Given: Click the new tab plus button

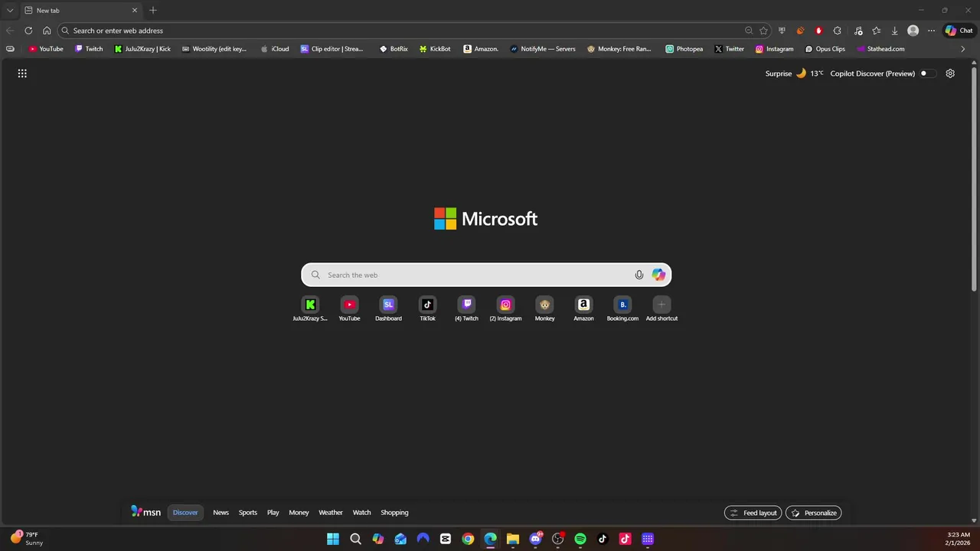Looking at the screenshot, I should [x=153, y=11].
